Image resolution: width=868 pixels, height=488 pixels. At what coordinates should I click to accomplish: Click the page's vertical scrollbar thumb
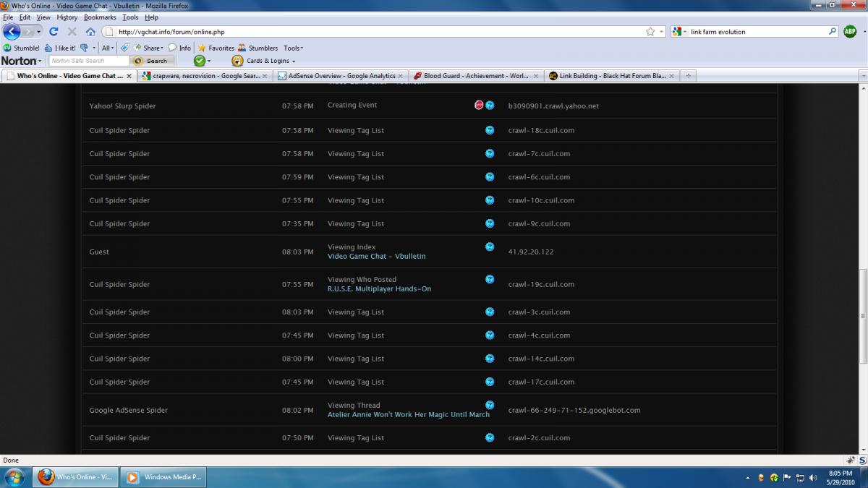863,314
